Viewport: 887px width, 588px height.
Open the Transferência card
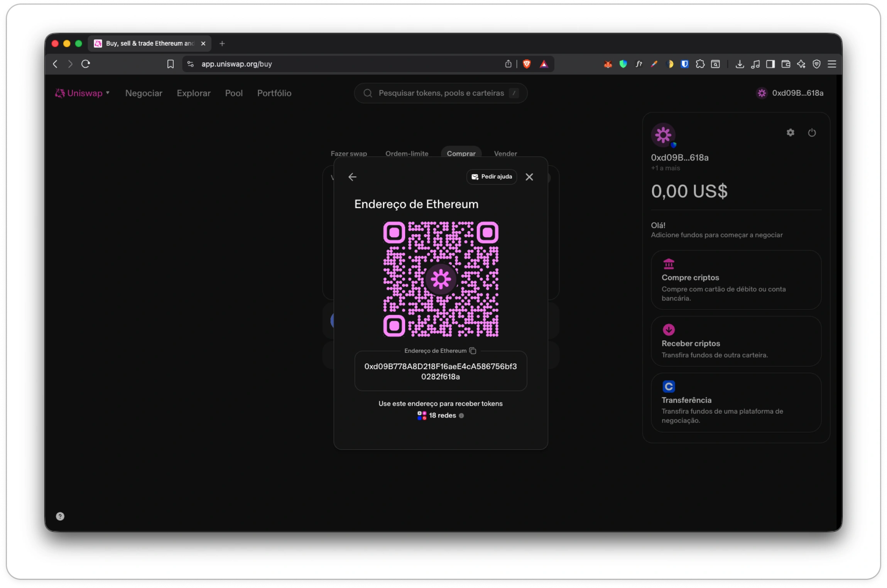736,402
